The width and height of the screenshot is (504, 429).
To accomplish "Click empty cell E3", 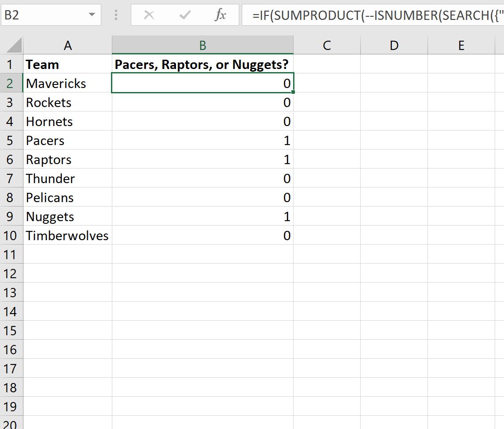I will [461, 102].
